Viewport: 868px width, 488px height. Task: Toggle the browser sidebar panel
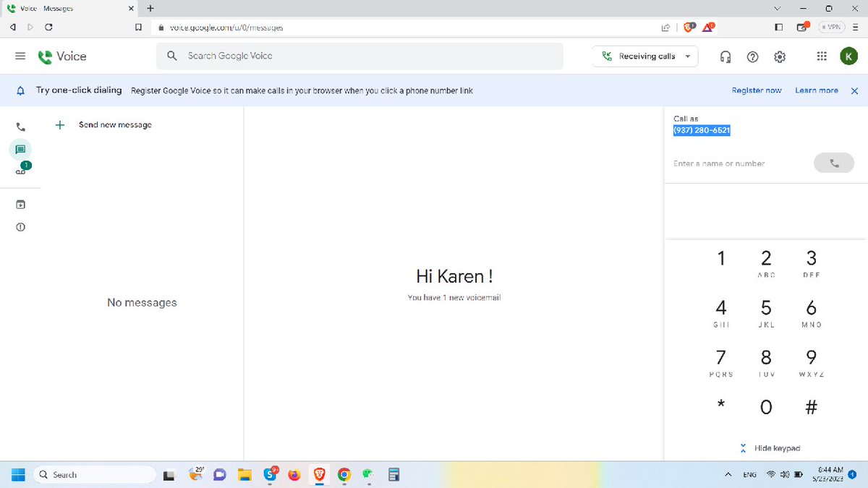pos(778,27)
